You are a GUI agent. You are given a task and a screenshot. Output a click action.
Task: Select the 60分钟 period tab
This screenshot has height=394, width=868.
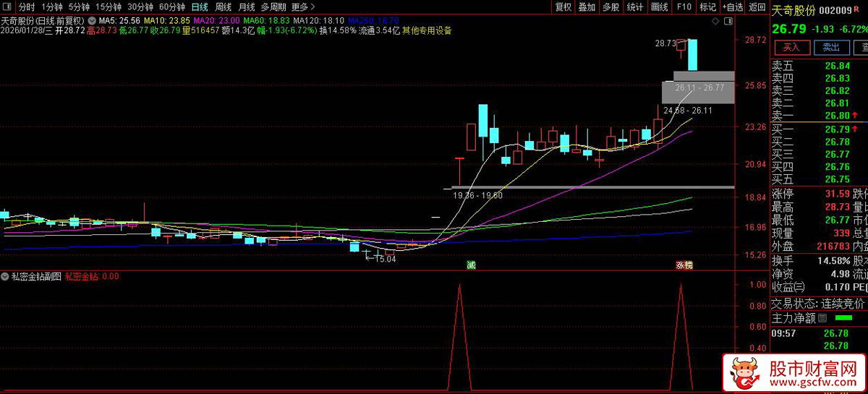(x=171, y=7)
